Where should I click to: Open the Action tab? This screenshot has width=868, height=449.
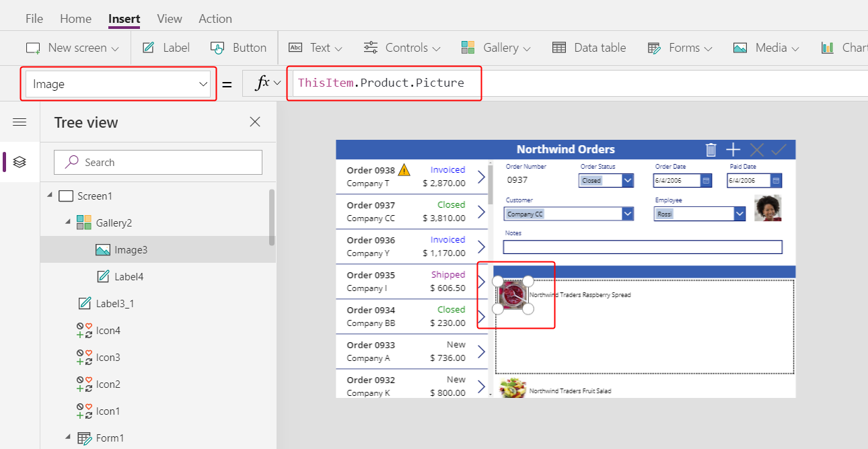pos(215,19)
